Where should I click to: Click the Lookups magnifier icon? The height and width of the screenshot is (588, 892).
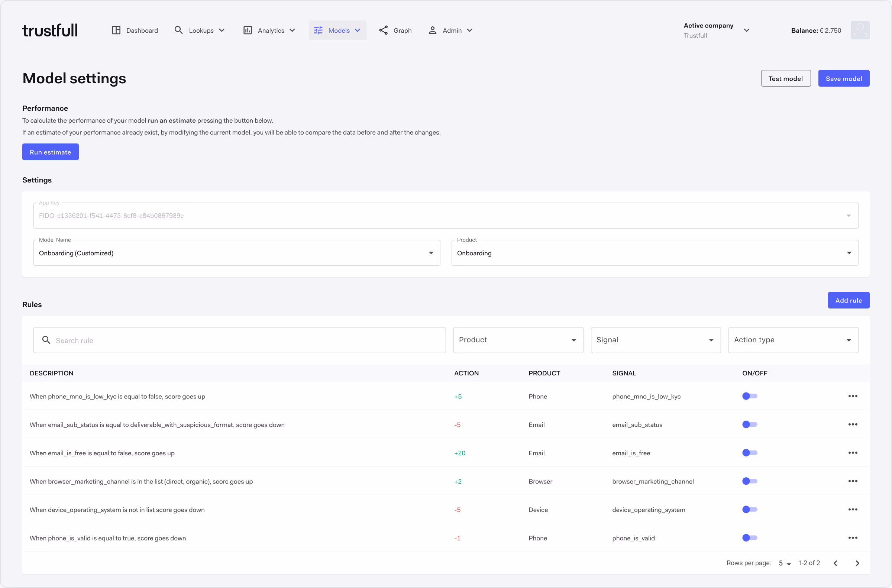pos(178,30)
